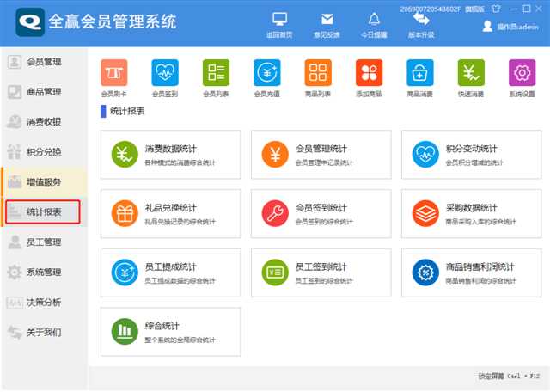Open the 商品消费 shopping bag icon

(x=420, y=73)
